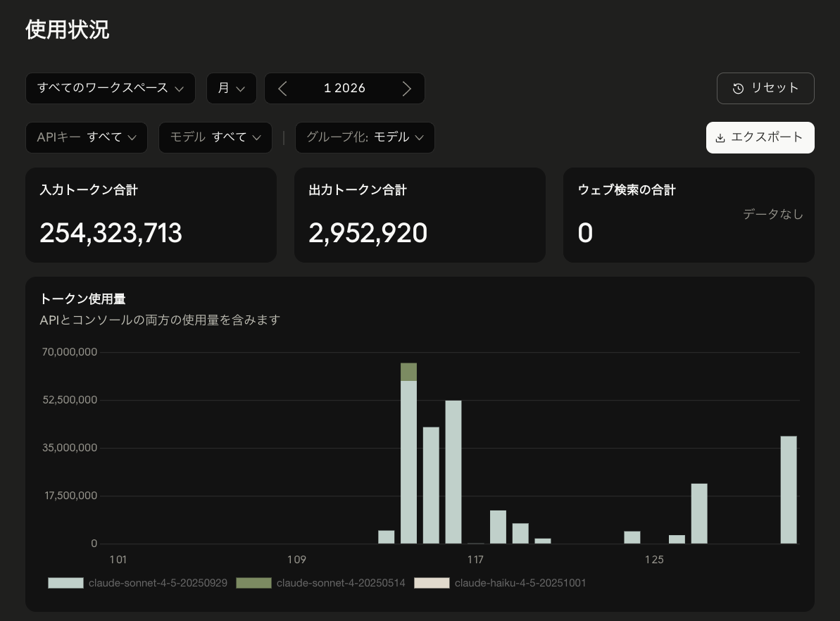Click the 1 17 x-axis date label

pyautogui.click(x=475, y=560)
